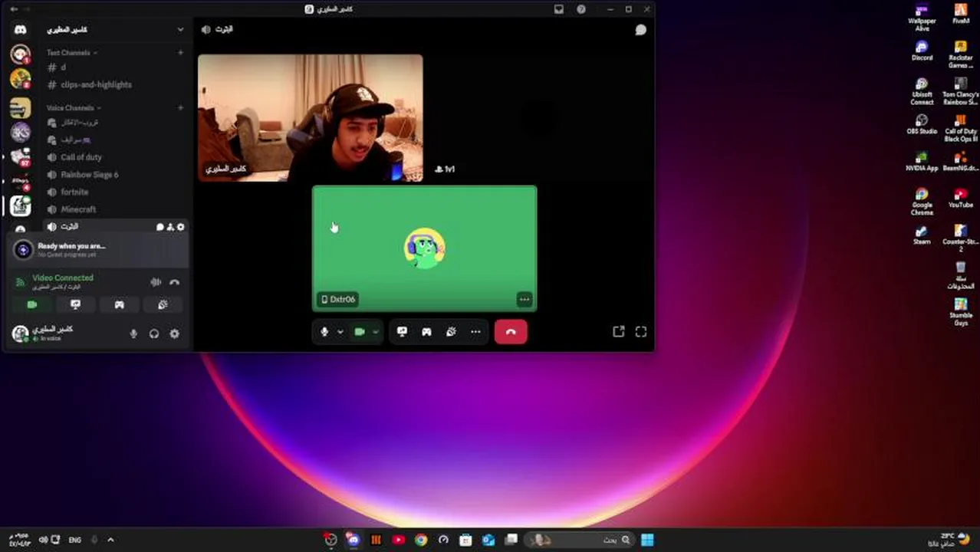
Task: Click the taskbar search box
Action: coord(580,540)
